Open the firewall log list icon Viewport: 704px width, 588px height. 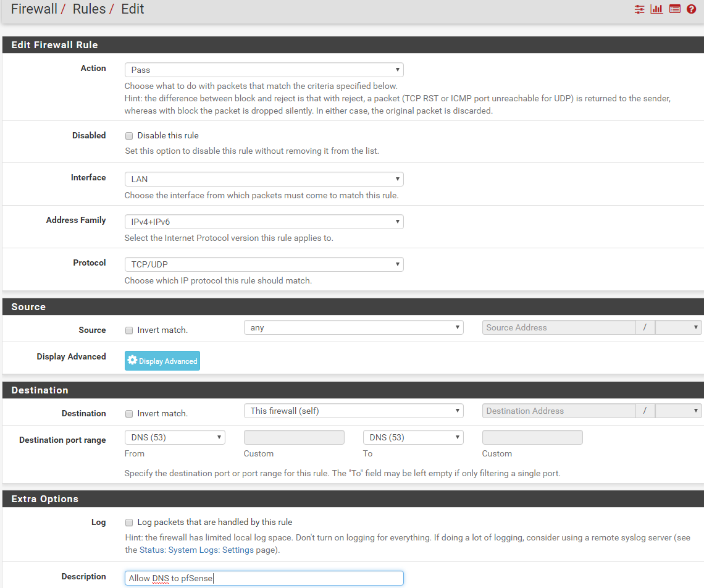point(674,9)
